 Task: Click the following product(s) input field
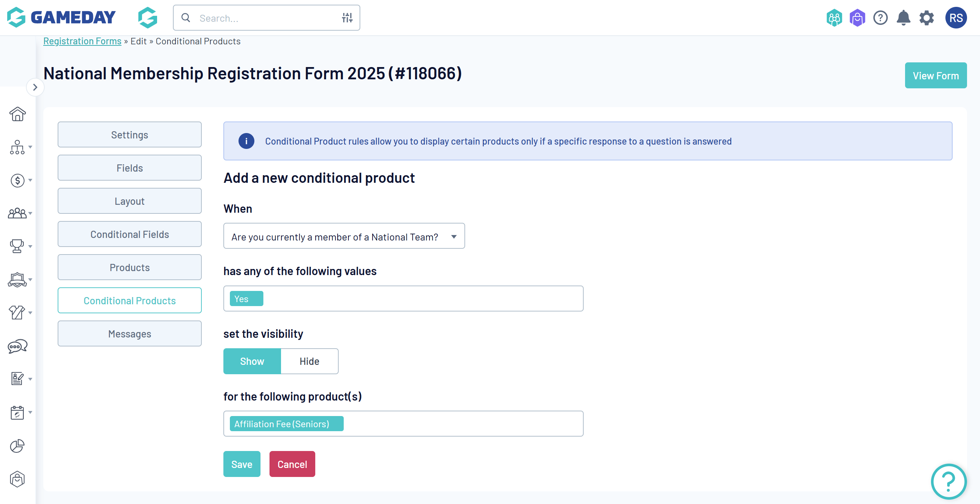pos(456,424)
